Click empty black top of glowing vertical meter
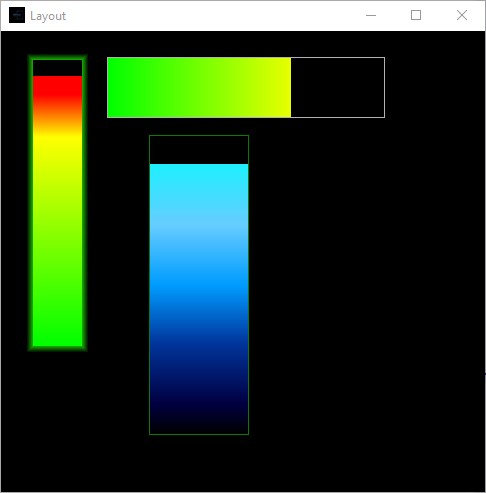 coord(57,68)
